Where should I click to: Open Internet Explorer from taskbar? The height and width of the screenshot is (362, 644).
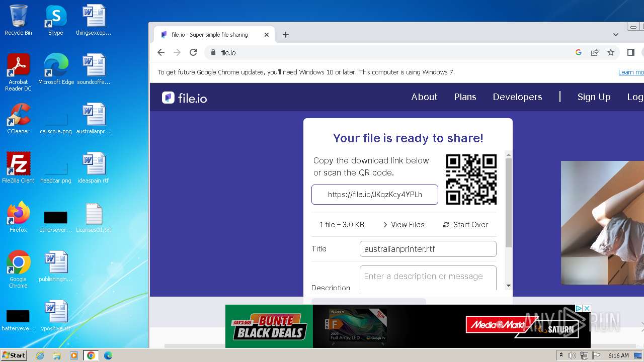(40, 355)
